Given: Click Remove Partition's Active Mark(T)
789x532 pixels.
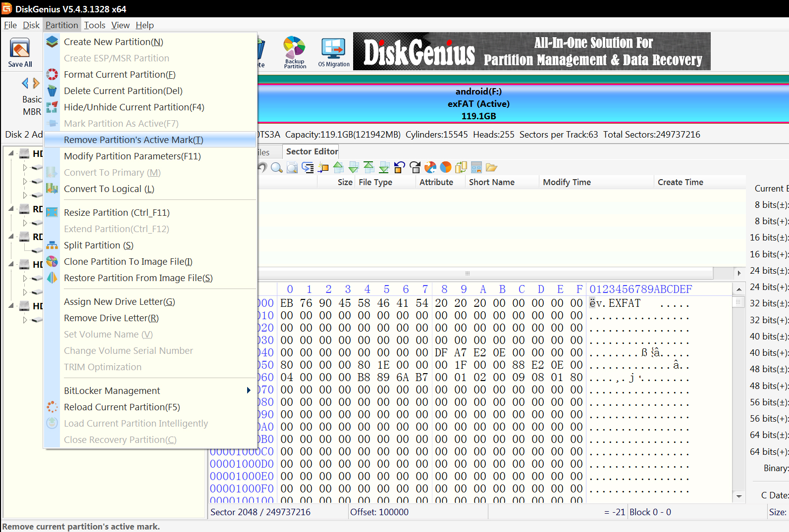Looking at the screenshot, I should click(x=150, y=140).
